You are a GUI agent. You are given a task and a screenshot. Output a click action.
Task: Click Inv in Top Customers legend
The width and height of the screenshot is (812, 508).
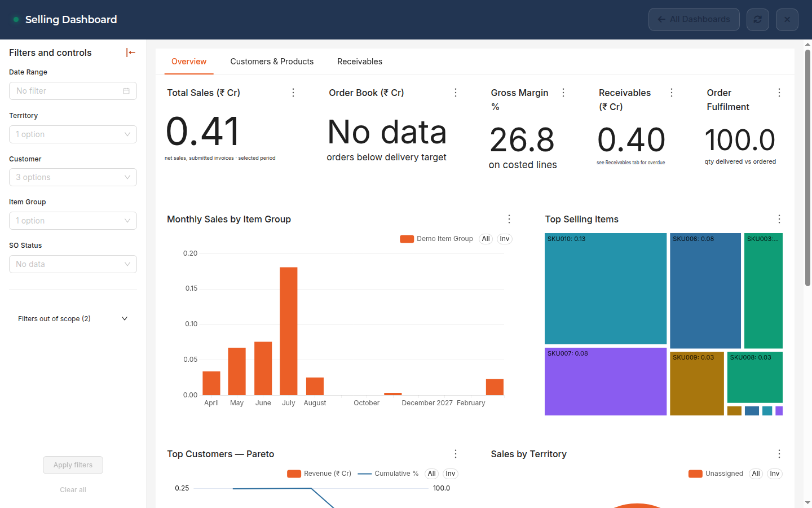[x=451, y=474]
